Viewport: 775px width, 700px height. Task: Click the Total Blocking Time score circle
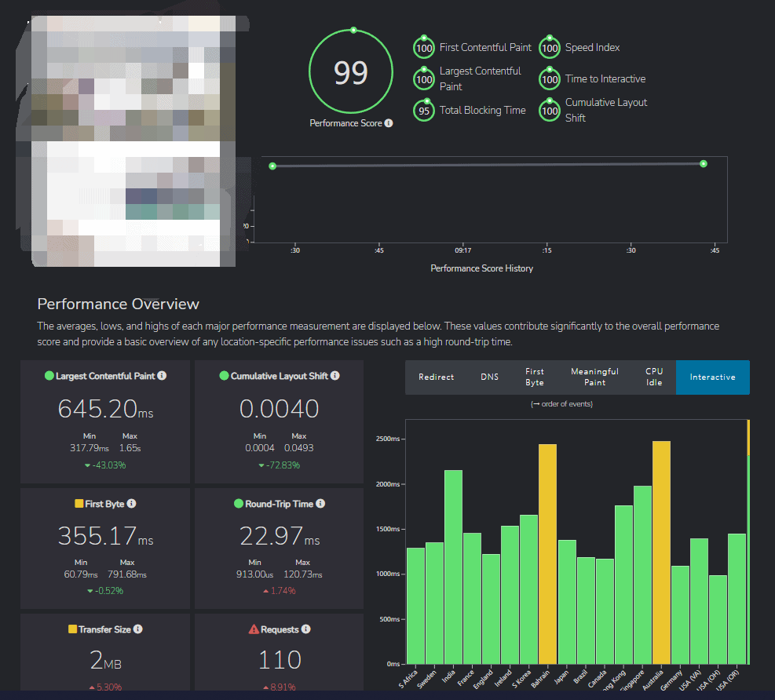(425, 111)
